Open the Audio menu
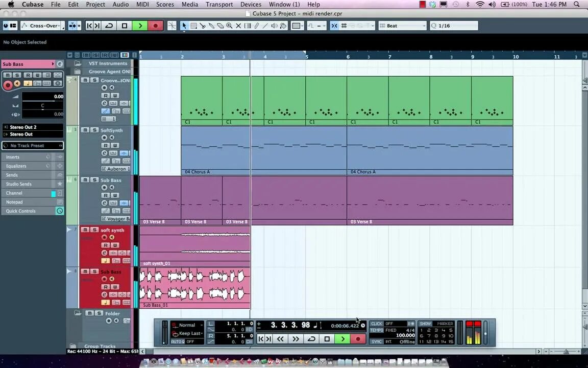The height and width of the screenshot is (368, 588). pos(121,5)
